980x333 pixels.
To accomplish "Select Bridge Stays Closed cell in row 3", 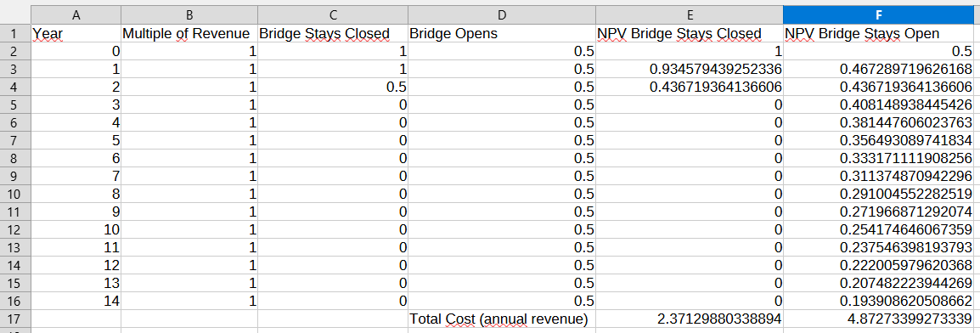I will pyautogui.click(x=332, y=69).
